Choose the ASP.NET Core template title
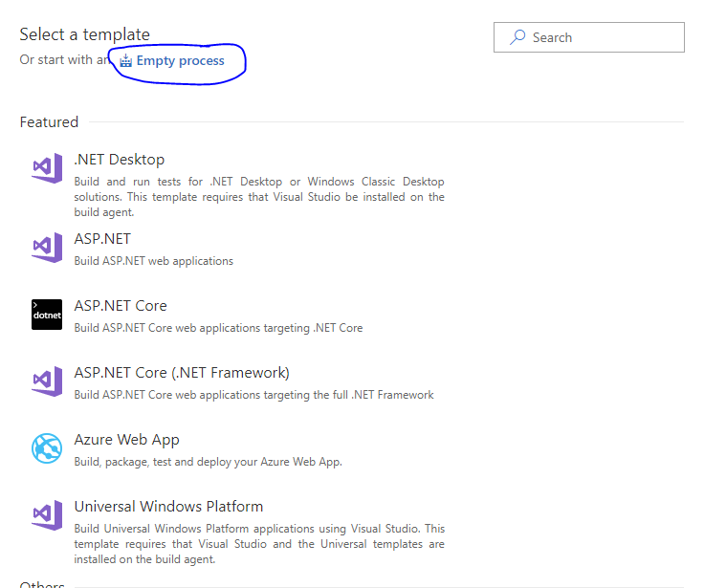 (121, 306)
